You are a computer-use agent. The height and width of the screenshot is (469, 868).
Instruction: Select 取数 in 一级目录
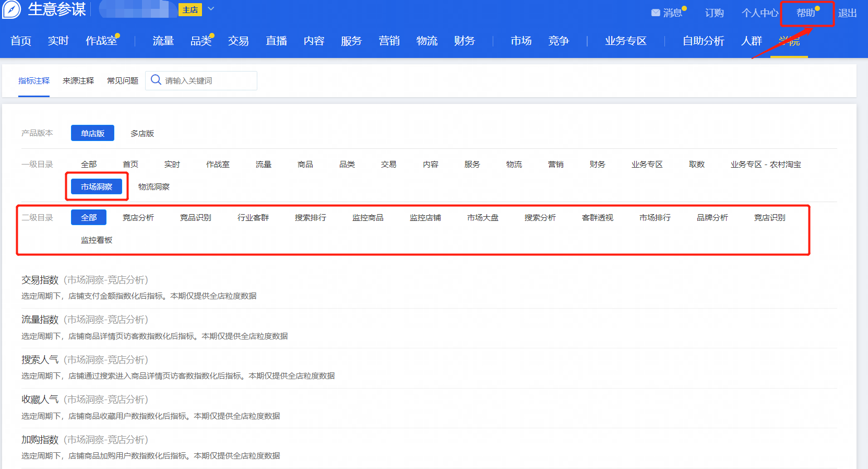(697, 164)
